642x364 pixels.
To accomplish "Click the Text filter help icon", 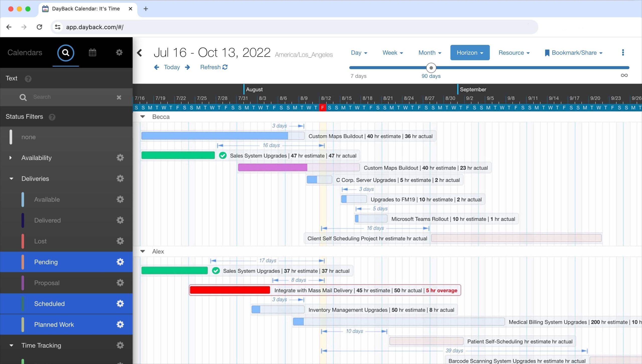I will tap(28, 79).
